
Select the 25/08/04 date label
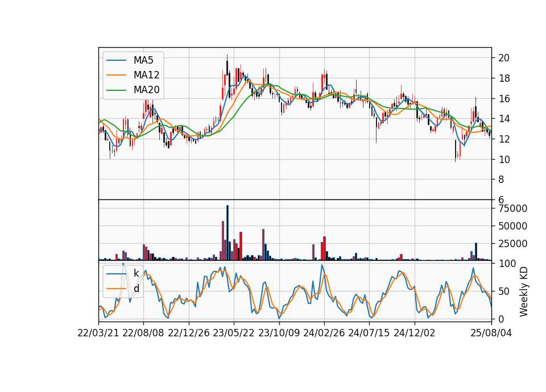pyautogui.click(x=491, y=333)
